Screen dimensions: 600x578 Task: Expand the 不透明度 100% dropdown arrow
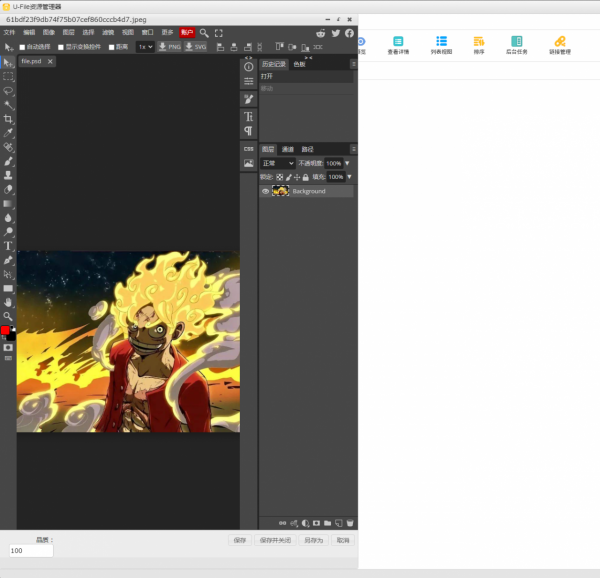click(347, 163)
